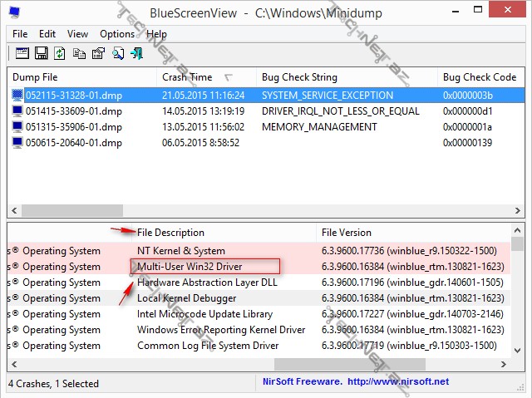Image resolution: width=532 pixels, height=398 pixels.
Task: Click the Advanced Options toolbar icon
Action: pyautogui.click(x=22, y=53)
